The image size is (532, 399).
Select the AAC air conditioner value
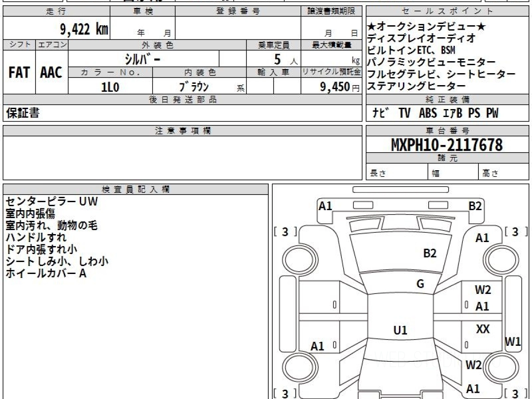(x=51, y=73)
